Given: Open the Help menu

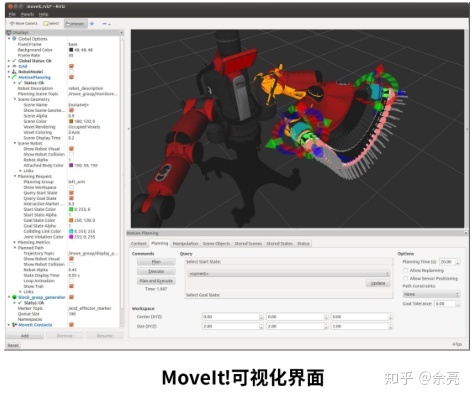Looking at the screenshot, I should pos(43,14).
